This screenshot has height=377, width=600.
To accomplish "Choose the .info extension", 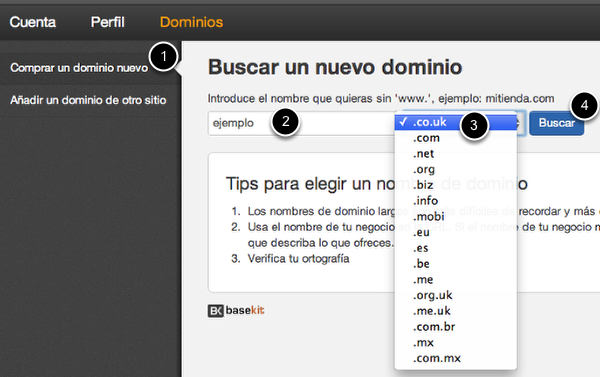I will tap(455, 201).
